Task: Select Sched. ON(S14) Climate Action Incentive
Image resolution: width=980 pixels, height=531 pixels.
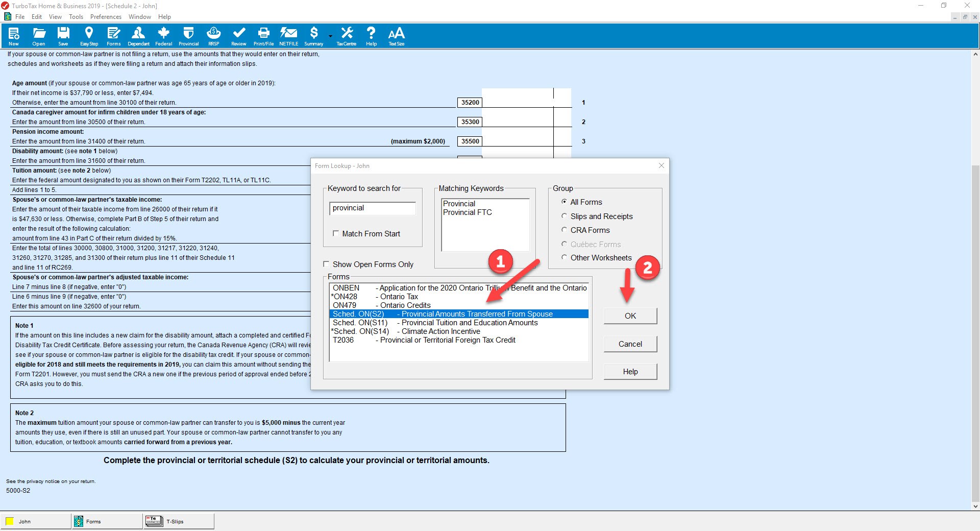Action: (459, 331)
